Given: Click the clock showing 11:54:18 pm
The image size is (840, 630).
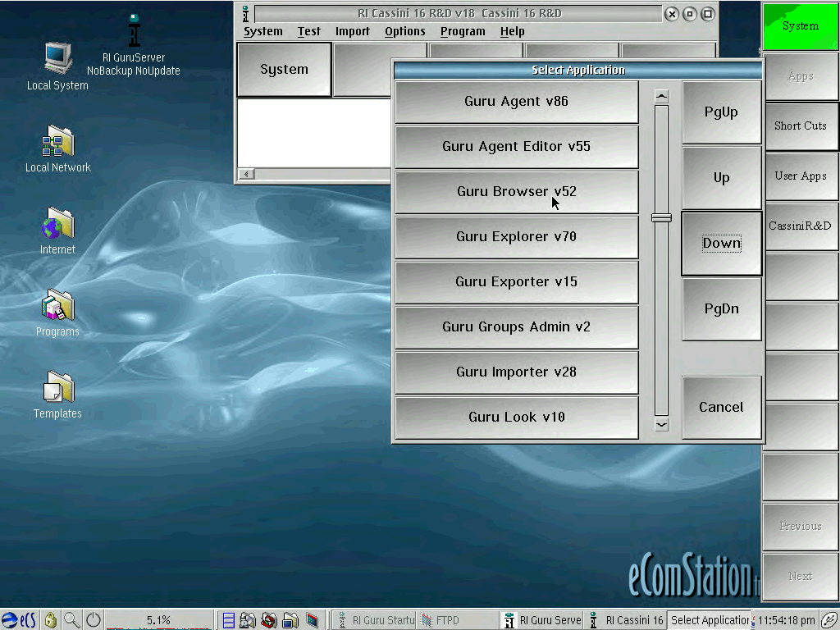Looking at the screenshot, I should 785,620.
